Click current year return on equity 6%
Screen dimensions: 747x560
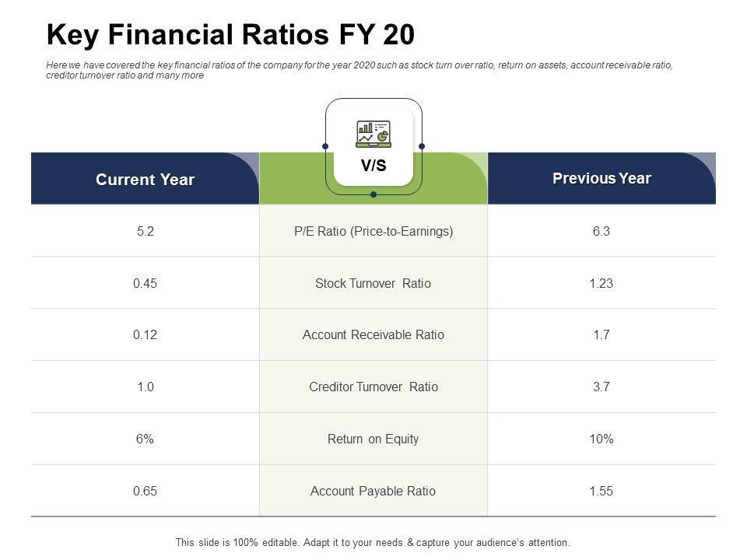point(145,439)
